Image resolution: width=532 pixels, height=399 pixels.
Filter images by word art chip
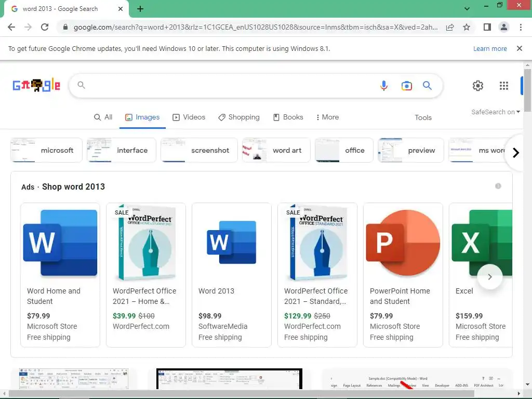pos(276,150)
